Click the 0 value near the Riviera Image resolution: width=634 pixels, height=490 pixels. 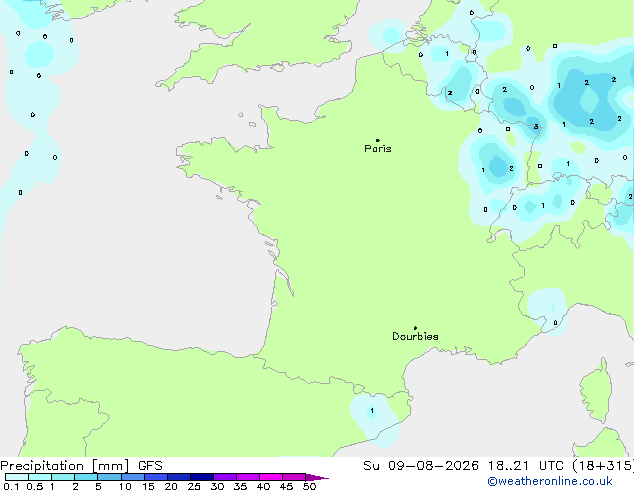(555, 323)
